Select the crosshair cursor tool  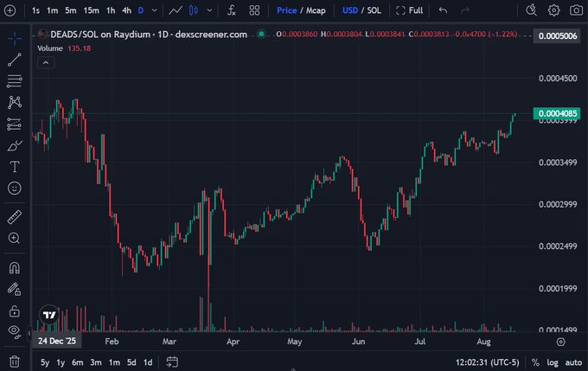click(x=15, y=38)
